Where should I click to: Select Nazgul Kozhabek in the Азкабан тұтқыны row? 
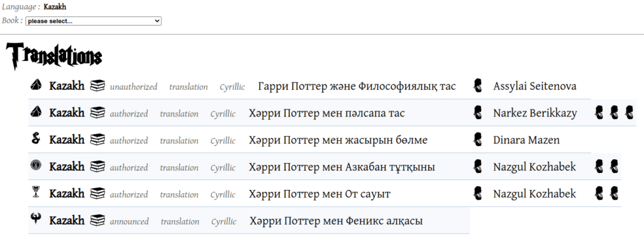tap(535, 167)
